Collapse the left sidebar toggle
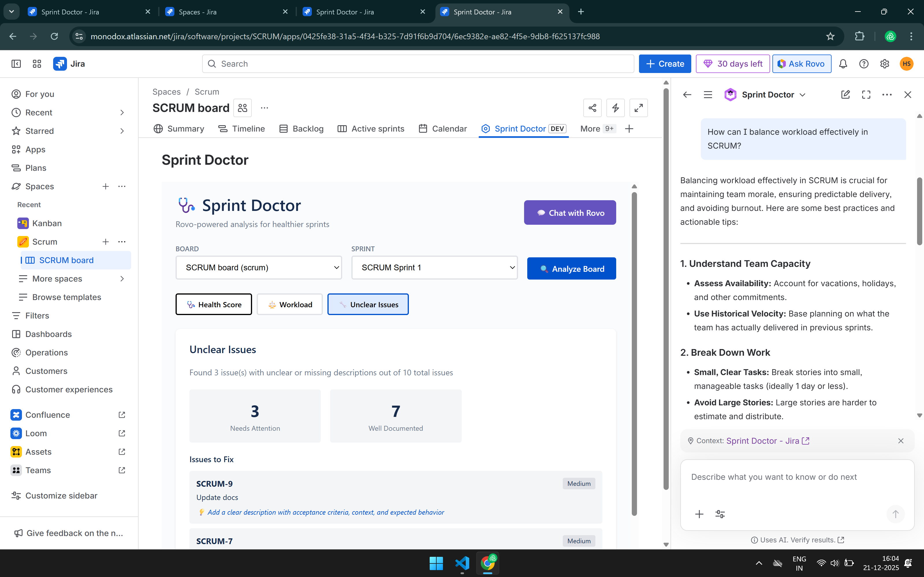The height and width of the screenshot is (577, 924). point(16,64)
